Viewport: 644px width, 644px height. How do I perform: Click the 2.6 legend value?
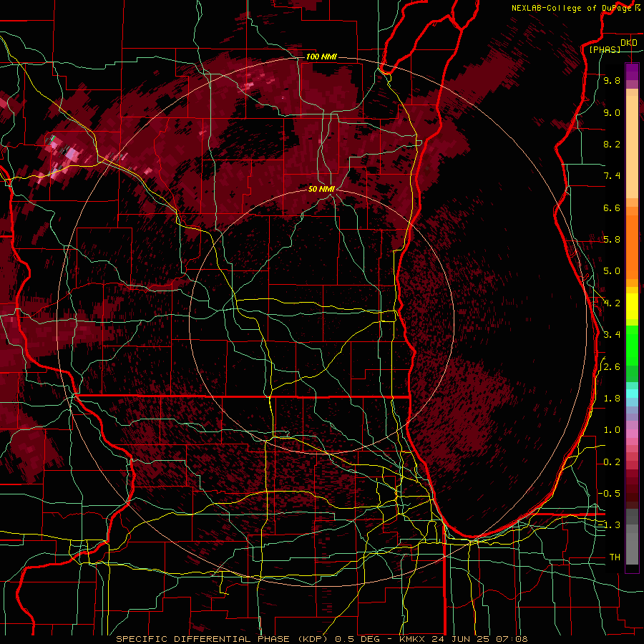click(612, 367)
